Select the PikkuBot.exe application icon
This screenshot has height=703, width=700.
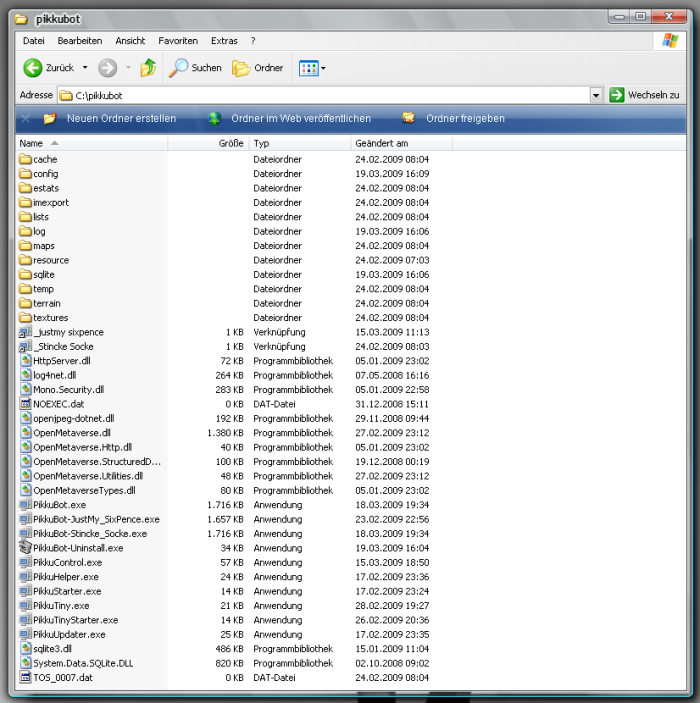point(25,505)
